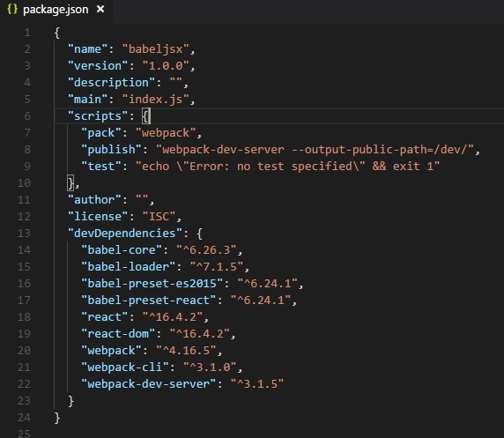Click the "^7.1.5" version value
Viewport: 504px width, 438px height.
pos(217,267)
